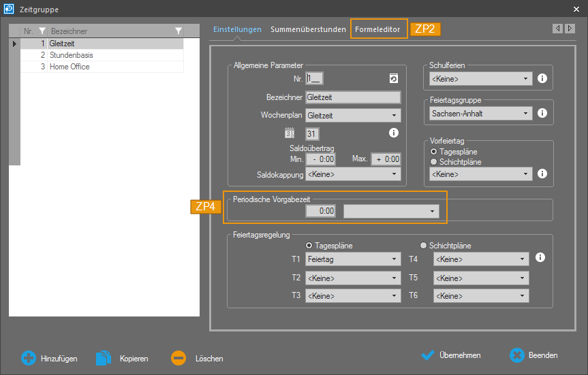Screen dimensions: 588x375
Task: Click the filter icon in the Bezeichner column header
Action: (x=179, y=31)
